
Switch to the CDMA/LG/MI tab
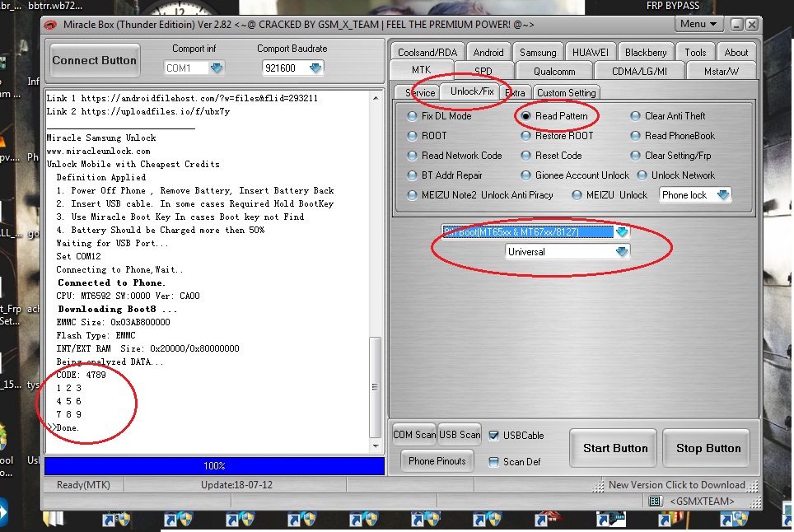click(x=639, y=72)
